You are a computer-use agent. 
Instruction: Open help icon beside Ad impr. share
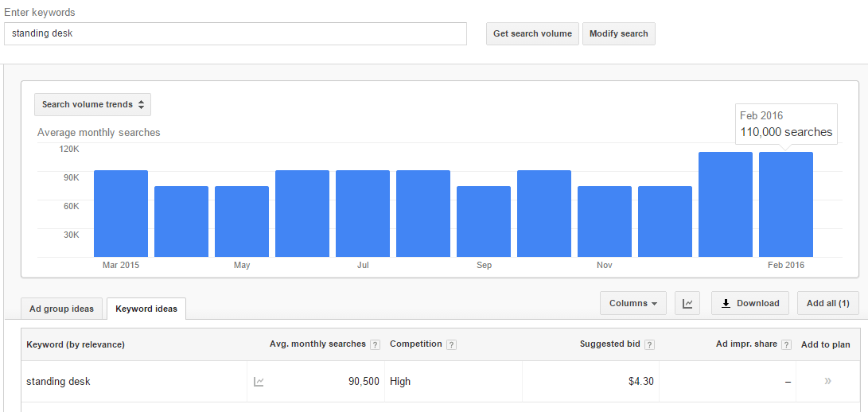tap(787, 345)
